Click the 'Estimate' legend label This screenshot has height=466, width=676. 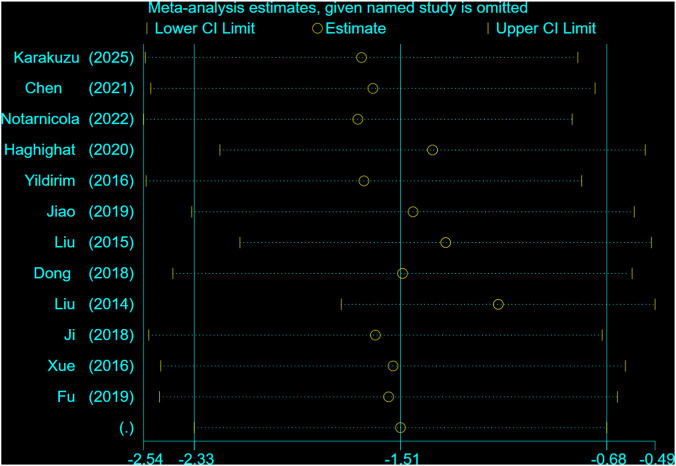pos(356,28)
